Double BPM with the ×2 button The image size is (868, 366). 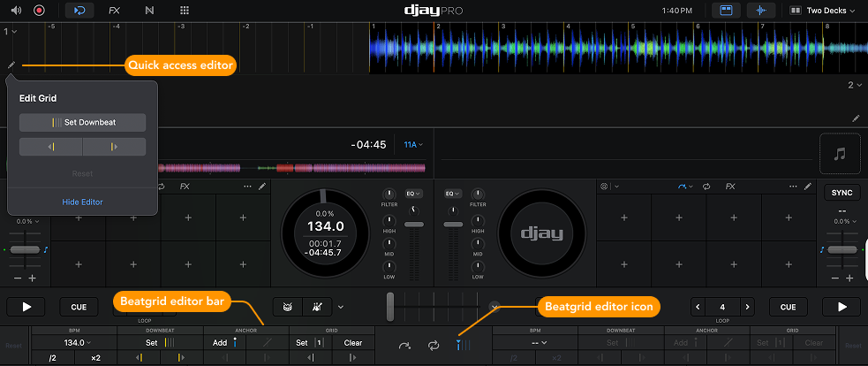point(95,358)
